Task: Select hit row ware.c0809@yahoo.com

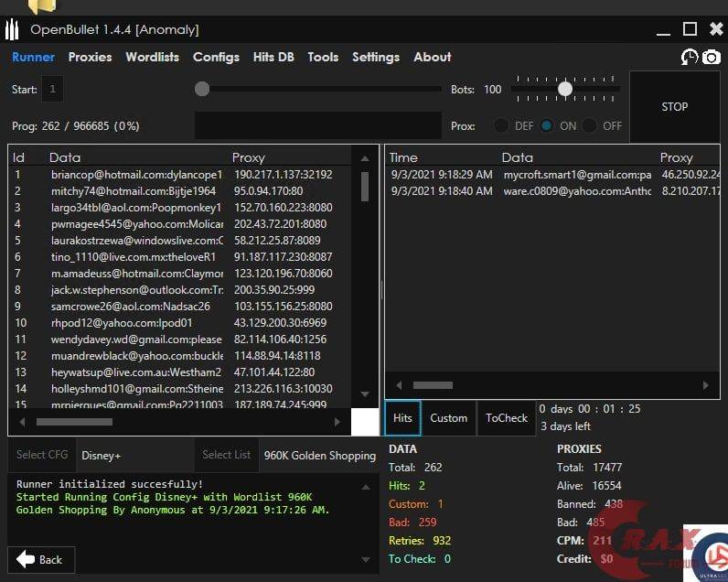Action: (552, 191)
